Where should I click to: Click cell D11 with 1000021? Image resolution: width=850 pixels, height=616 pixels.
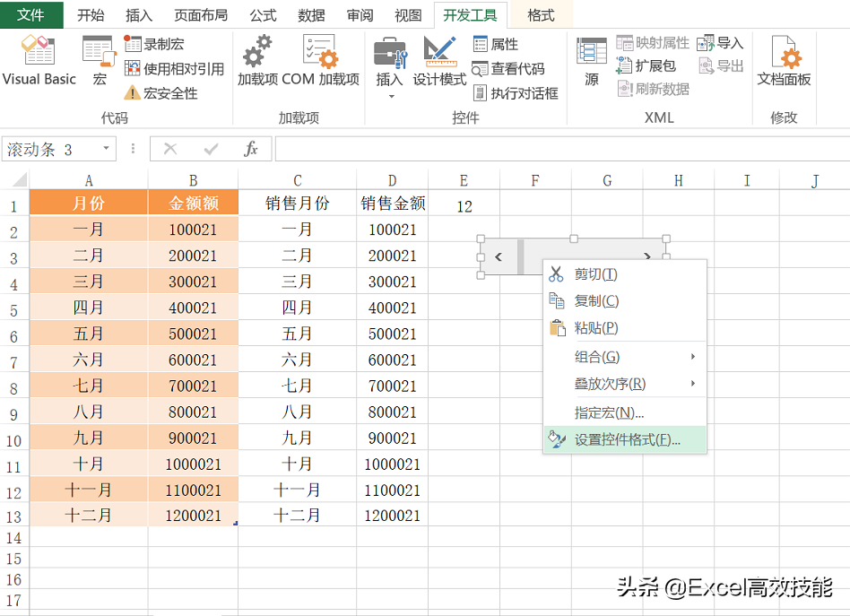(x=393, y=464)
